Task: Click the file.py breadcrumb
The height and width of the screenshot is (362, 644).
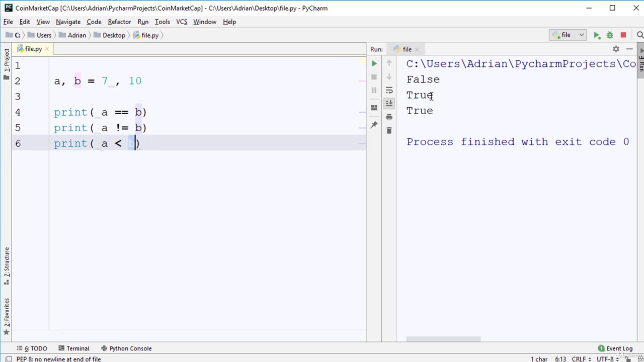Action: [x=146, y=35]
